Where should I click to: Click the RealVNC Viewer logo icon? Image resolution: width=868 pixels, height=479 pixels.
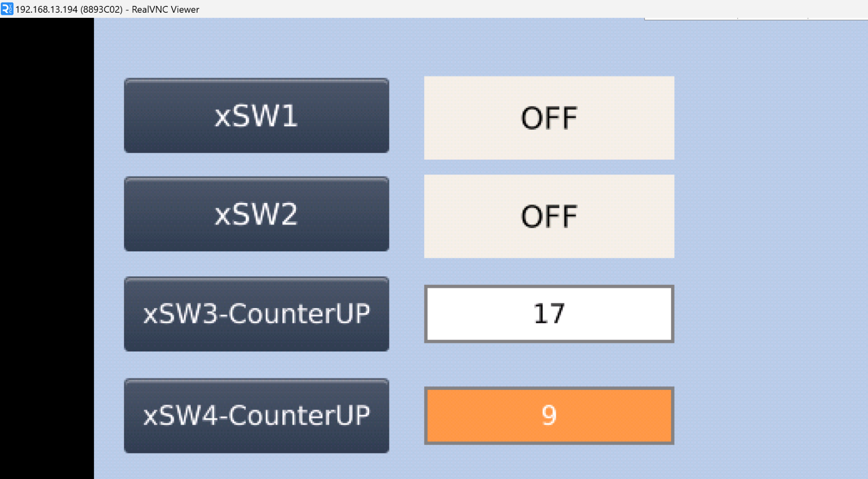7,9
